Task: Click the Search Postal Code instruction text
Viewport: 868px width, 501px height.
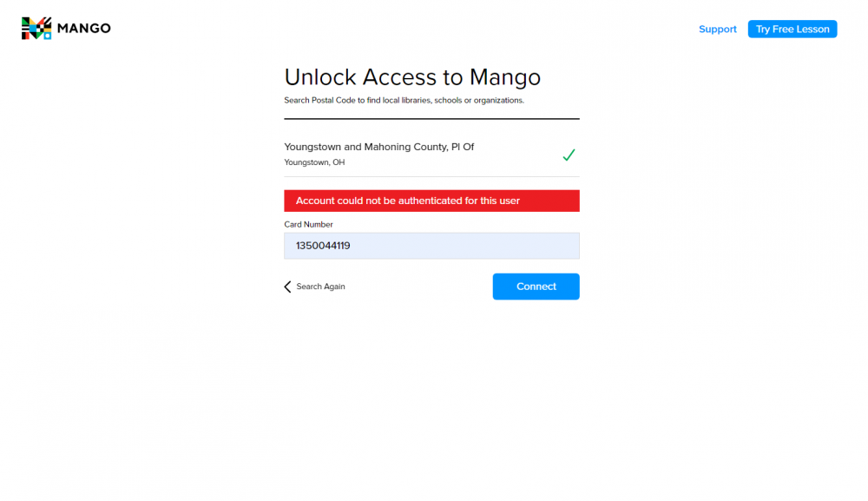Action: (404, 101)
